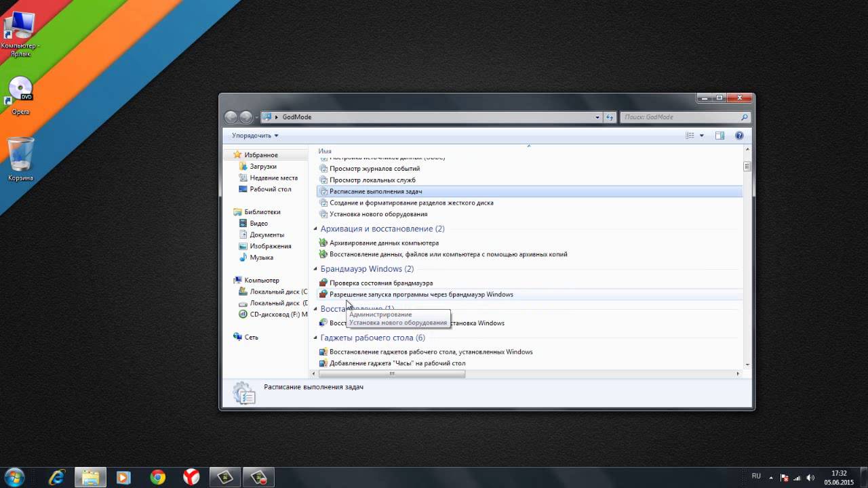Click Создание и форматирование разделов жесткого диска

click(x=412, y=203)
